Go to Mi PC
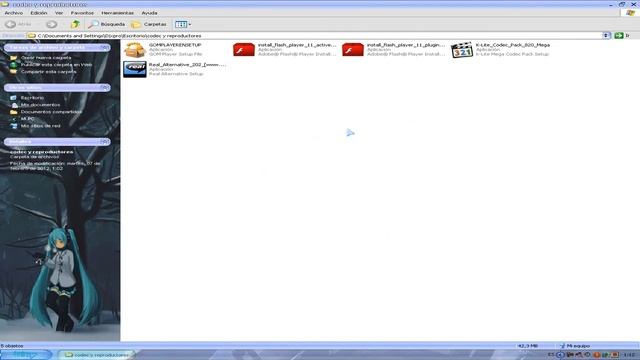The height and width of the screenshot is (360, 640). coord(27,118)
